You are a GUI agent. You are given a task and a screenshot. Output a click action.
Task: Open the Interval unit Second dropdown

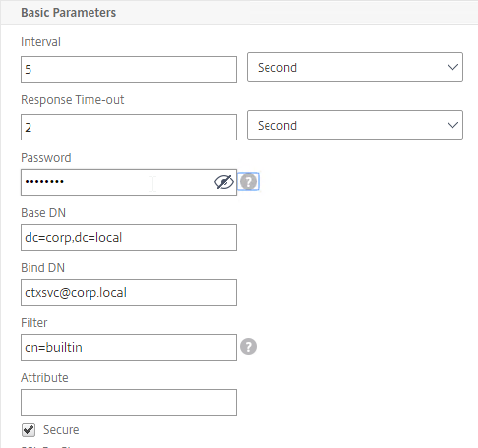(x=355, y=67)
